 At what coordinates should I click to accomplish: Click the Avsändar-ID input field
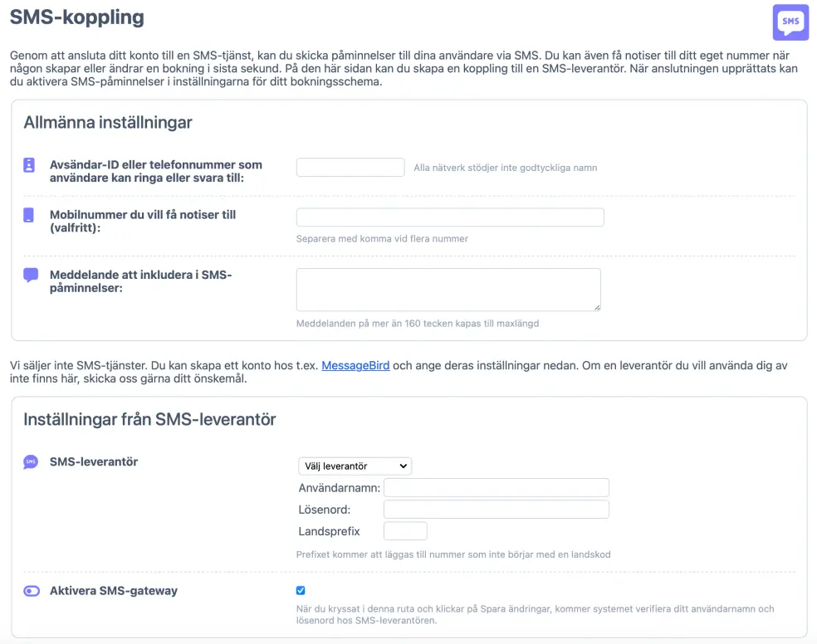click(x=350, y=168)
